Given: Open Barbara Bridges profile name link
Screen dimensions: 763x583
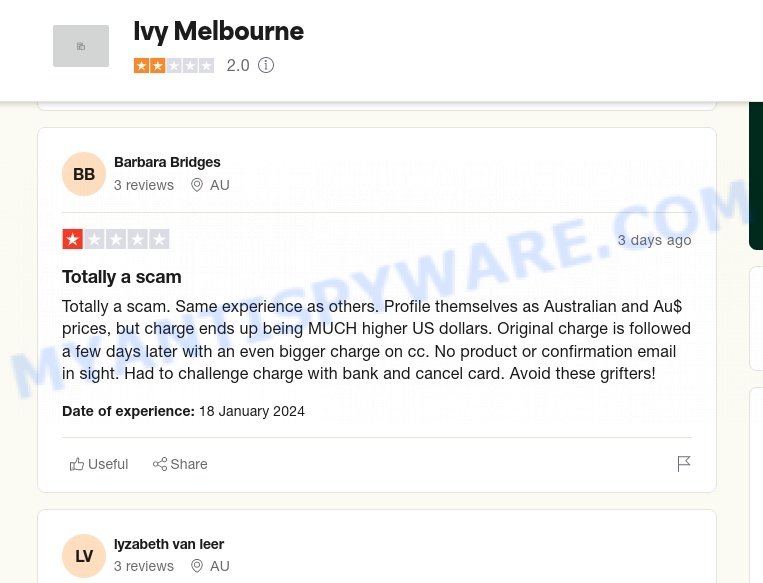Looking at the screenshot, I should click(x=167, y=162).
